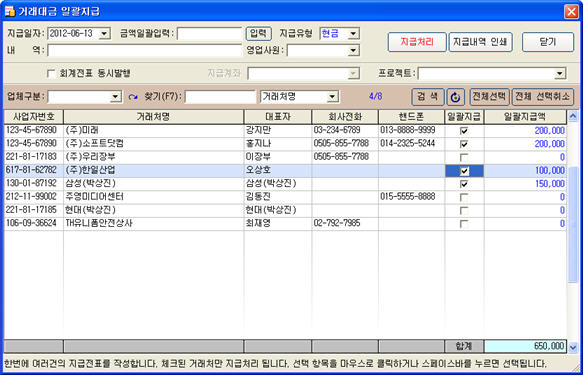The width and height of the screenshot is (583, 375).
Task: Click the blue arrow icon beside 업체구분
Action: pos(133,97)
